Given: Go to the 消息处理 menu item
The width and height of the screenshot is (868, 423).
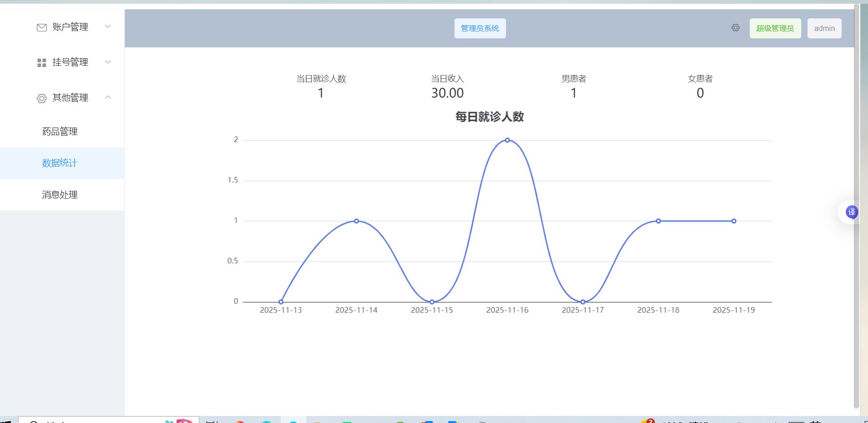Looking at the screenshot, I should (x=60, y=195).
